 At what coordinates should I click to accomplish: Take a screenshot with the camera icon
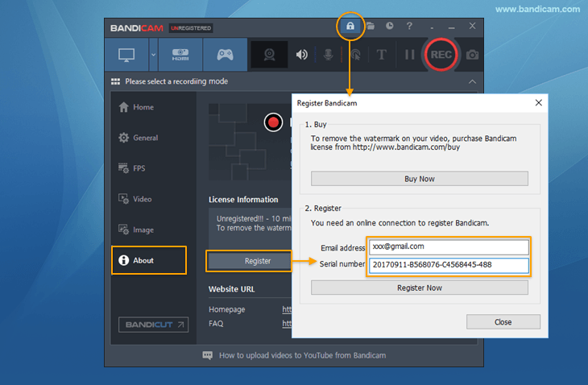point(472,55)
